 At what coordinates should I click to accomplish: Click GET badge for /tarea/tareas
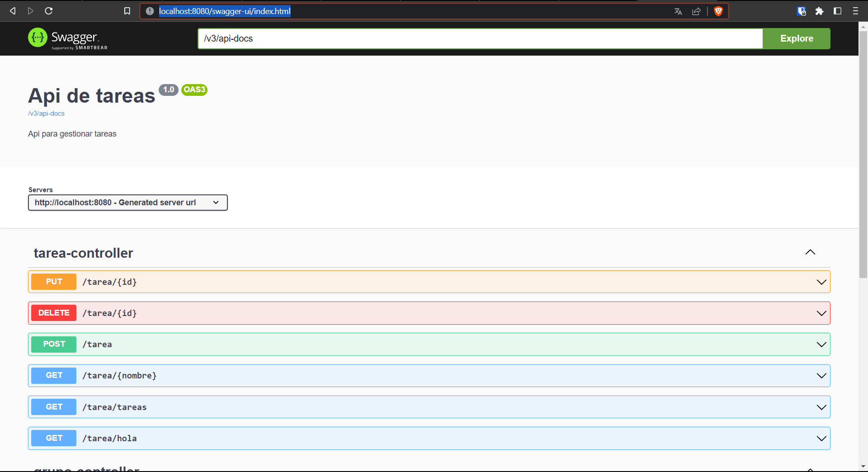[54, 407]
